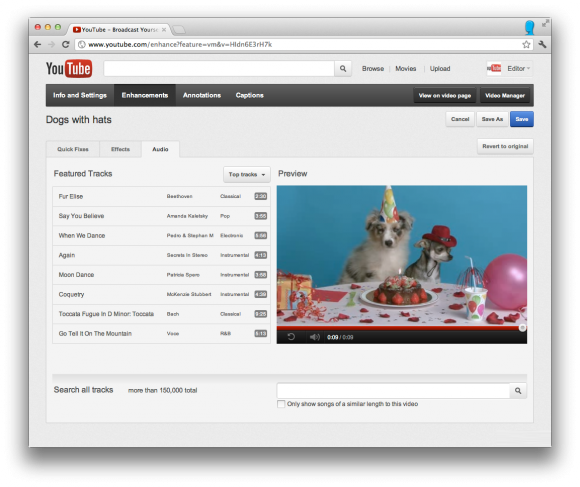
Task: Click the track search magnifier button
Action: (518, 390)
